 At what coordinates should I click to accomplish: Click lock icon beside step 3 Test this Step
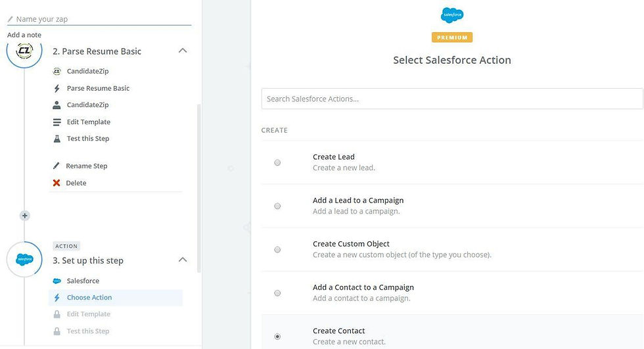57,331
